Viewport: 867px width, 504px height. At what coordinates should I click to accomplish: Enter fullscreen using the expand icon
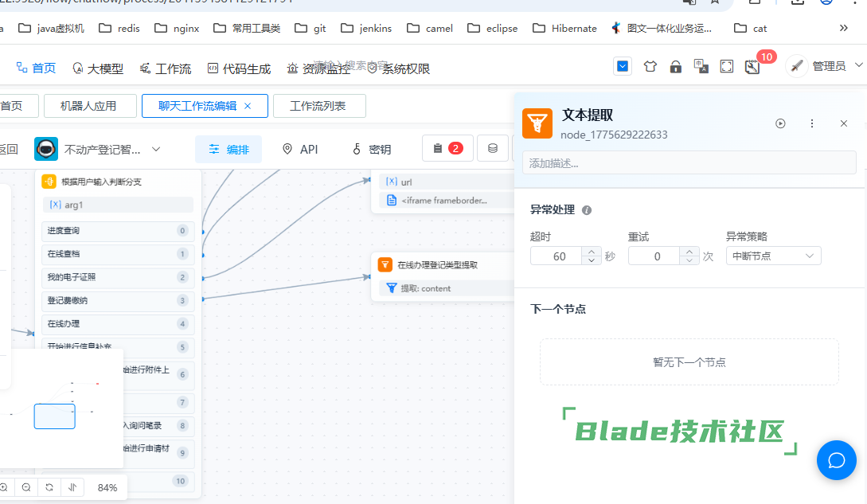tap(726, 67)
